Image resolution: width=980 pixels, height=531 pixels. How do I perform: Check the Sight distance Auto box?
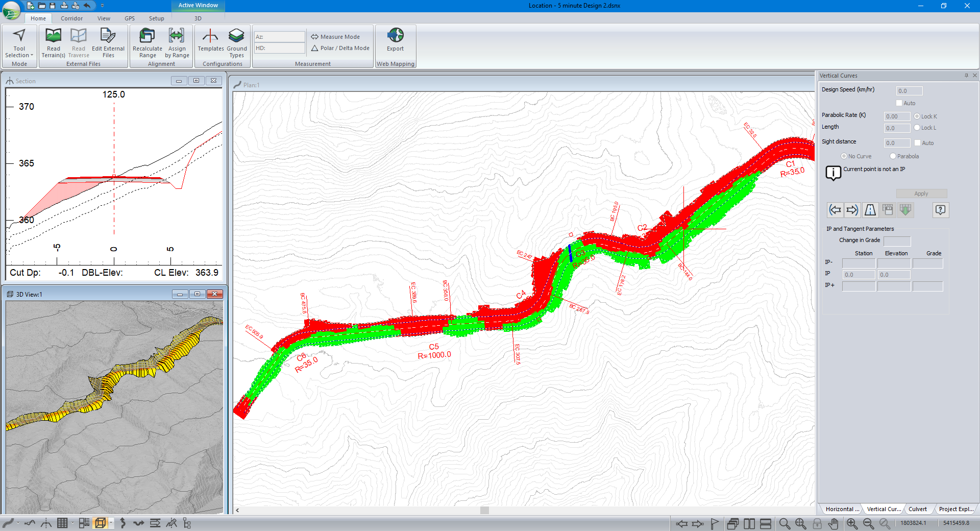pos(917,143)
